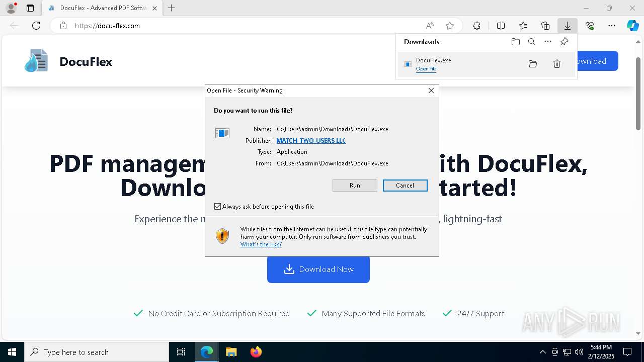The image size is (644, 362).
Task: Pin the Downloads panel
Action: (564, 42)
